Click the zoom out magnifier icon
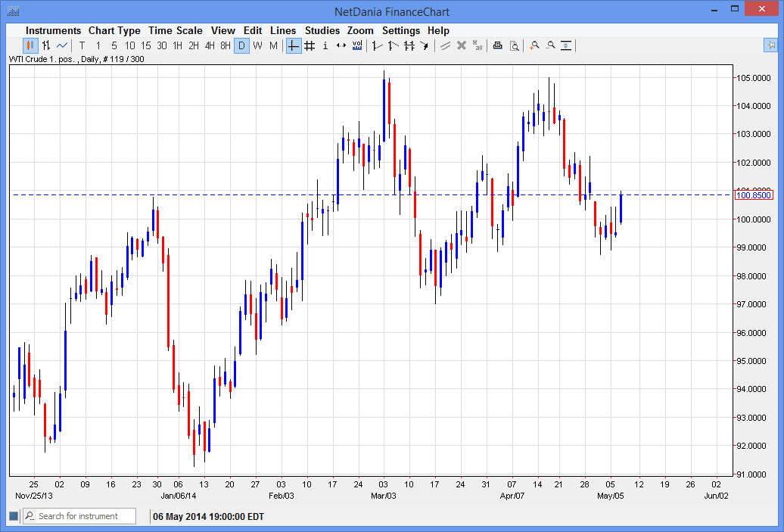 pos(551,45)
